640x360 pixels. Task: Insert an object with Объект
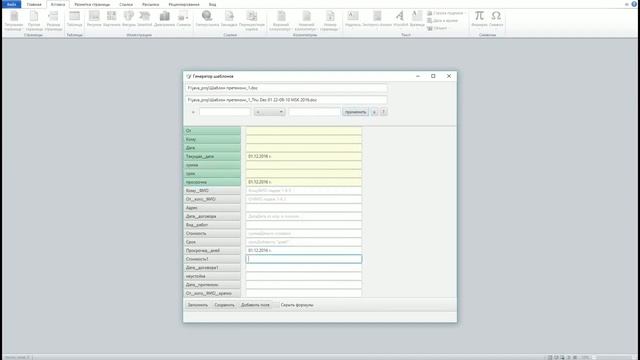(437, 28)
